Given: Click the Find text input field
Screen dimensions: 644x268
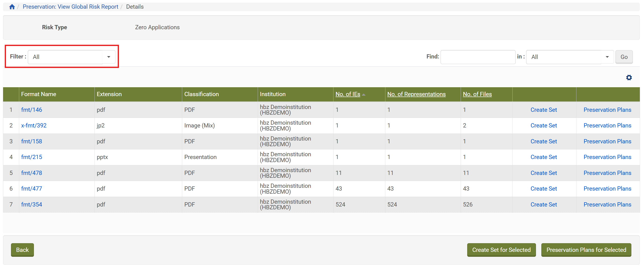Looking at the screenshot, I should [x=478, y=57].
